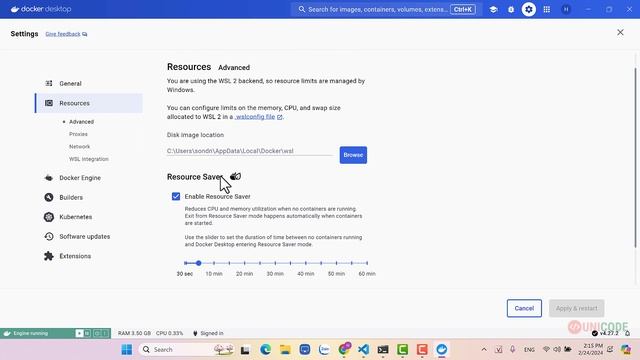This screenshot has height=360, width=640.
Task: Open Visual Studio Code from taskbar
Action: point(363,349)
